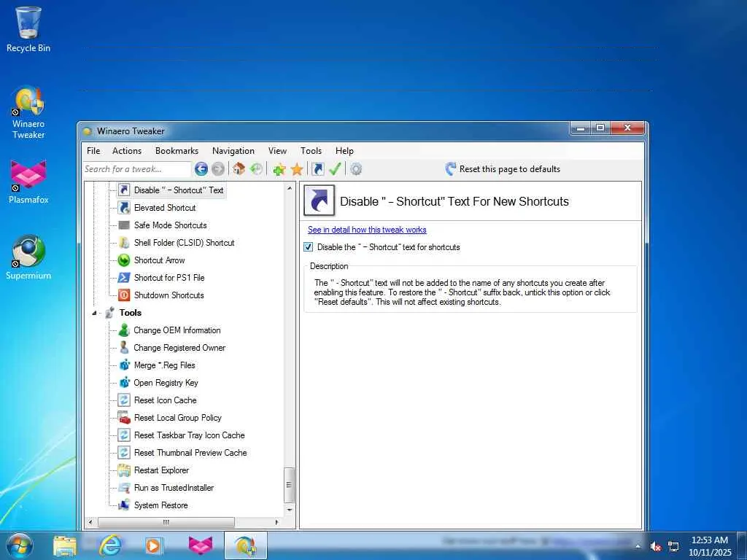Click the tree horizontal scrollbar thumb

point(166,522)
